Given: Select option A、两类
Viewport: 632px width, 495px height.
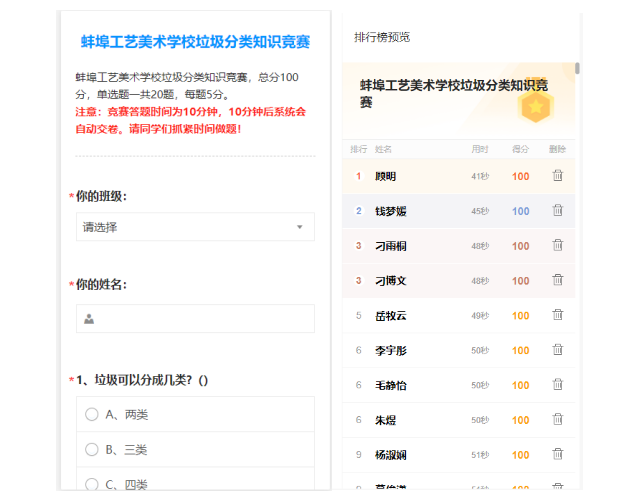Looking at the screenshot, I should coord(92,415).
